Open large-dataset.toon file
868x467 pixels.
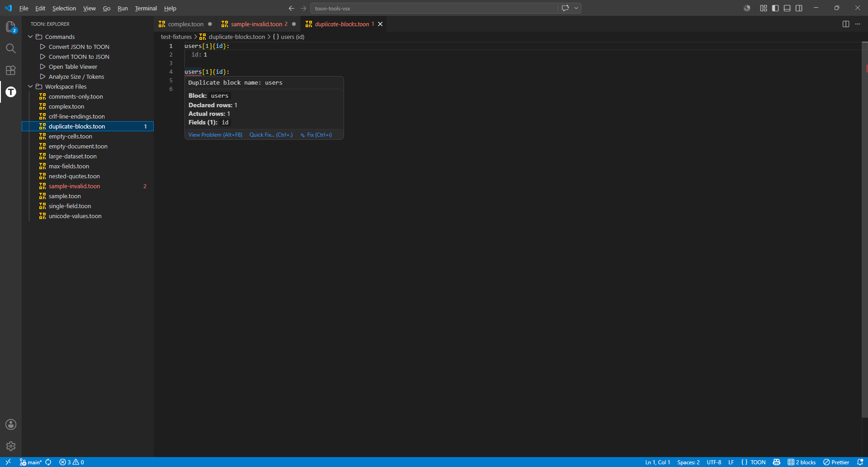[x=72, y=156]
